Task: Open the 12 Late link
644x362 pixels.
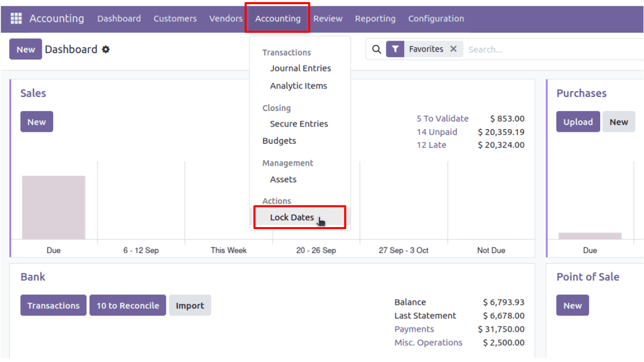Action: pos(431,145)
